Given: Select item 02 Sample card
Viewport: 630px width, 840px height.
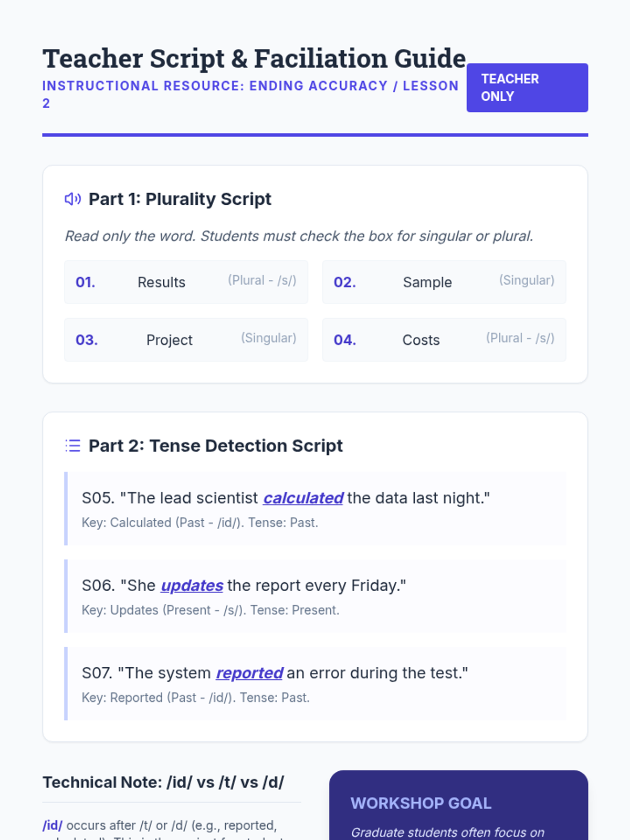Looking at the screenshot, I should pos(444,282).
